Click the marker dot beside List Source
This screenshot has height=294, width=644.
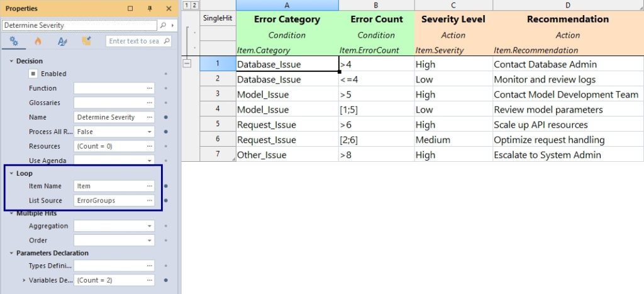(166, 201)
